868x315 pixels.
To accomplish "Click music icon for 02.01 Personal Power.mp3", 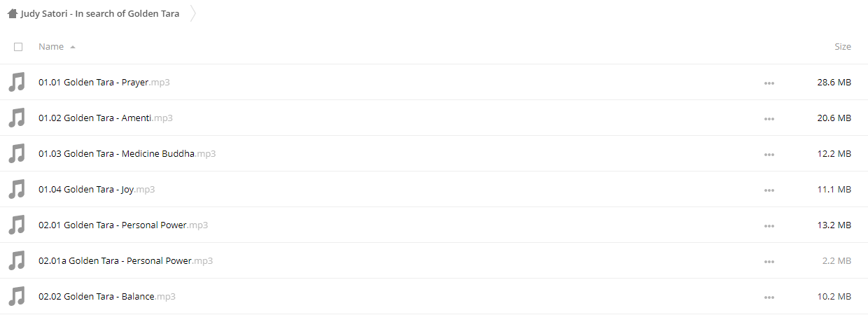I will [x=17, y=225].
